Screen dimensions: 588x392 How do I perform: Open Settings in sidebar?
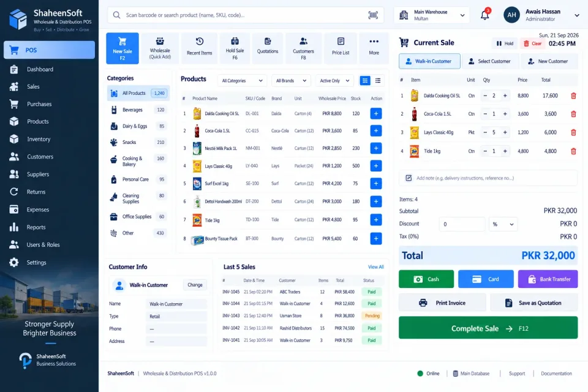(x=49, y=263)
